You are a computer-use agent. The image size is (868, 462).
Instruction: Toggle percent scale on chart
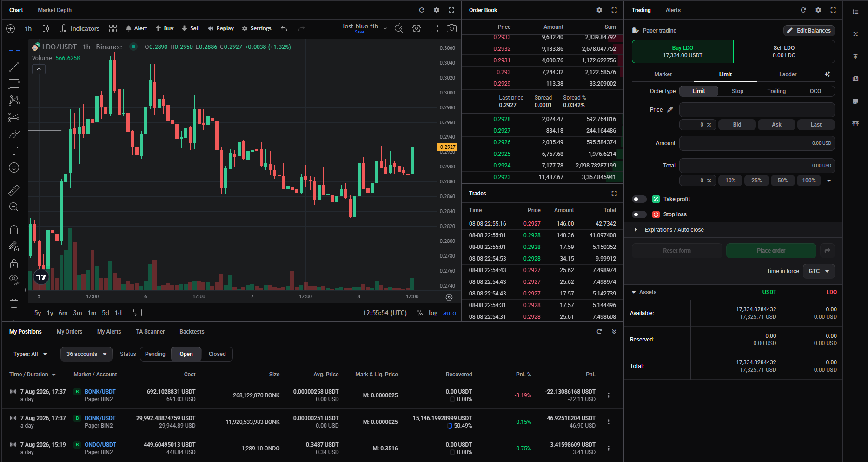420,313
